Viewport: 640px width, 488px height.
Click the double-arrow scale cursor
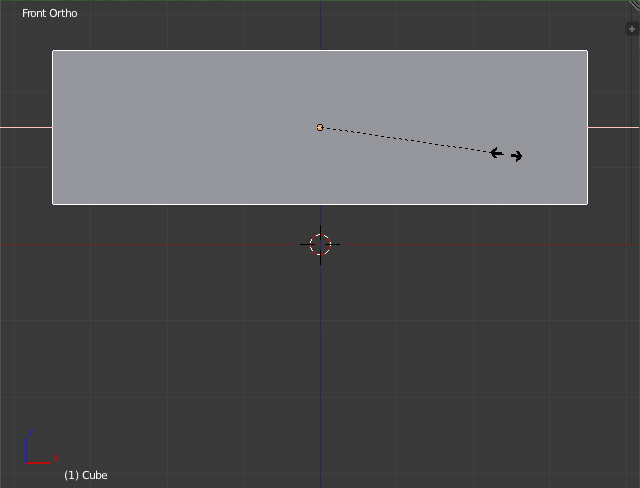point(506,154)
